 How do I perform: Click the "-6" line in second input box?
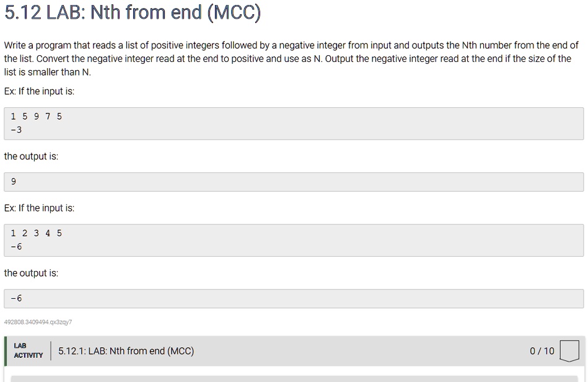point(16,247)
